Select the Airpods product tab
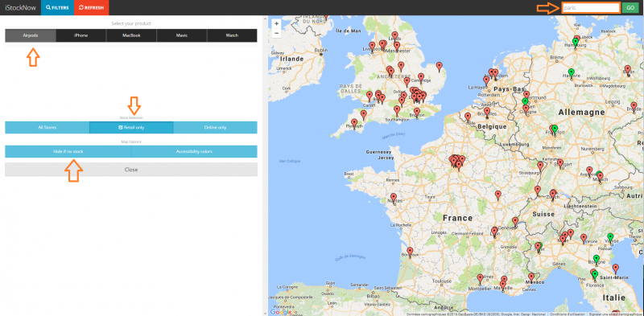Image resolution: width=644 pixels, height=316 pixels. pyautogui.click(x=31, y=35)
